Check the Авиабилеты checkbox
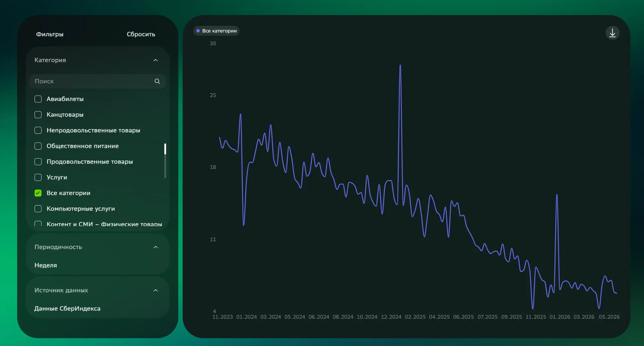The height and width of the screenshot is (346, 644). [x=38, y=99]
